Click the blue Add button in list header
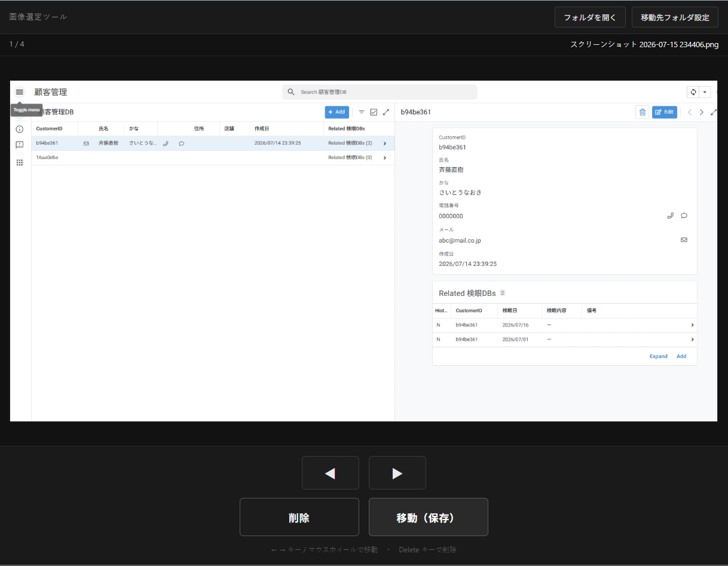The image size is (728, 566). click(x=337, y=112)
